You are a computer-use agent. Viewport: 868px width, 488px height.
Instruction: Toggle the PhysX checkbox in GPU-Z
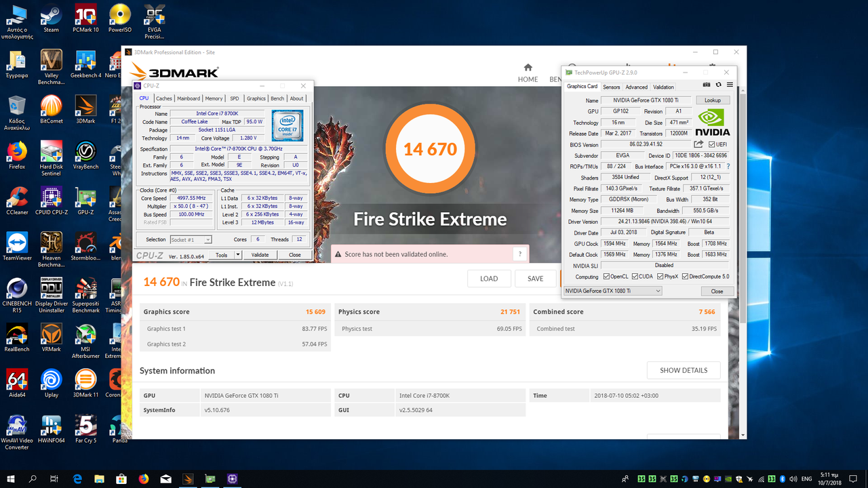click(660, 277)
